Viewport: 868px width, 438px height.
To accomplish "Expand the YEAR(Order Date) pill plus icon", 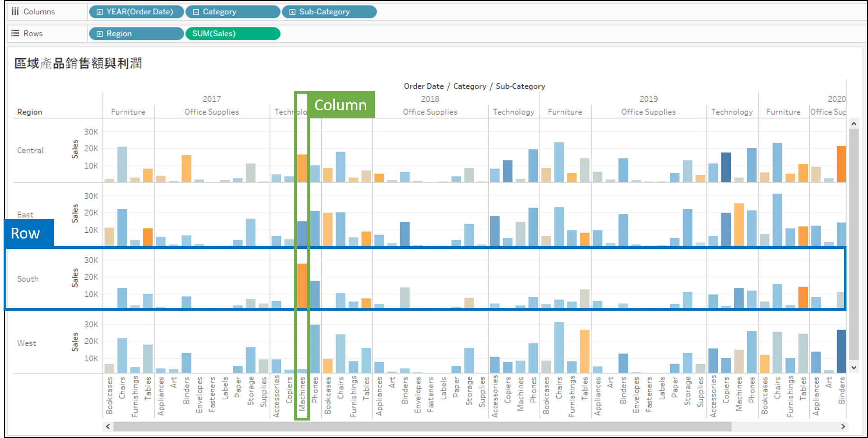I will click(x=100, y=12).
